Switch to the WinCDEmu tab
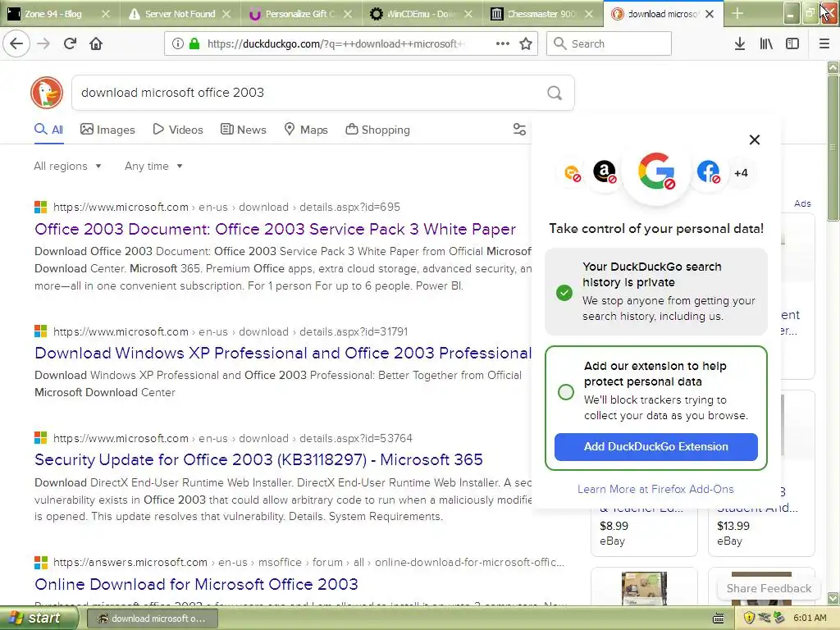Screen dimensions: 840x630 (421, 14)
